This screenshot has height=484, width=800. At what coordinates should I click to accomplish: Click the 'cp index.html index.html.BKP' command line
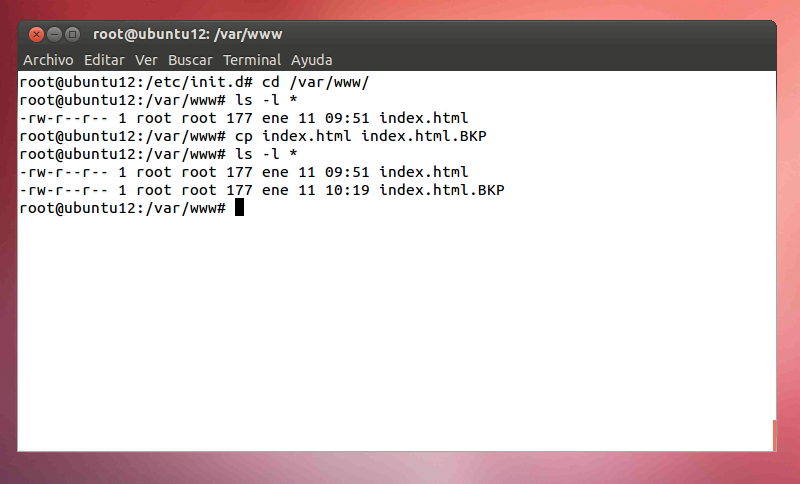[x=367, y=136]
